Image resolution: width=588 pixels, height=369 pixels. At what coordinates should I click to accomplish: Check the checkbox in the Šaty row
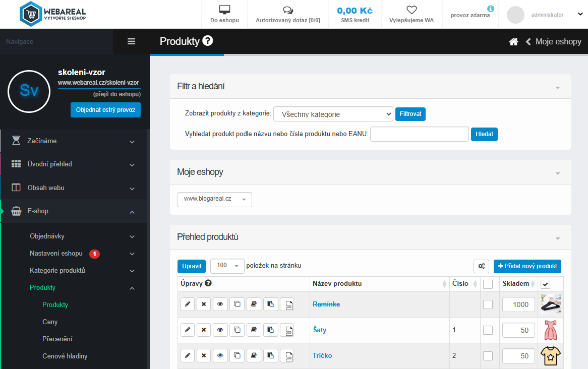tap(488, 330)
